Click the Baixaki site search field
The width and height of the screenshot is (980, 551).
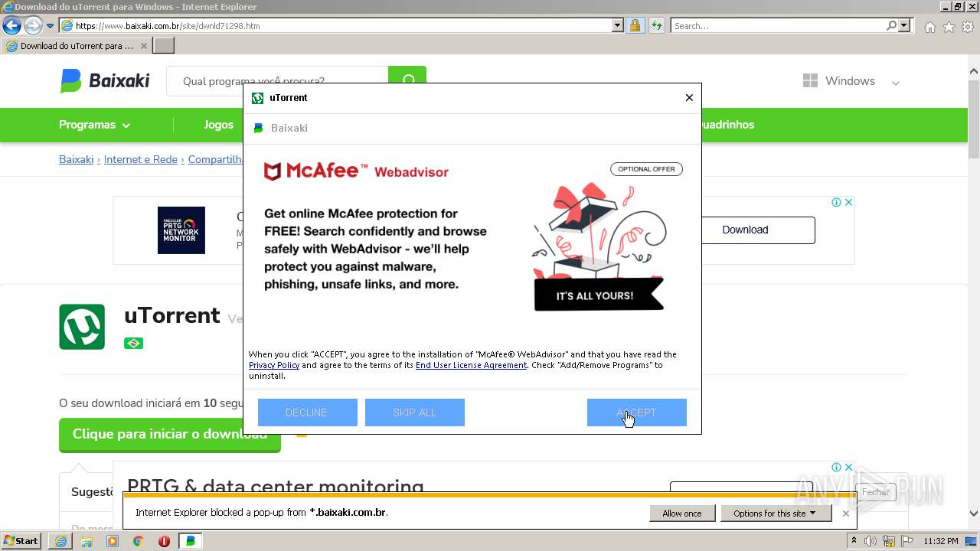click(x=277, y=81)
